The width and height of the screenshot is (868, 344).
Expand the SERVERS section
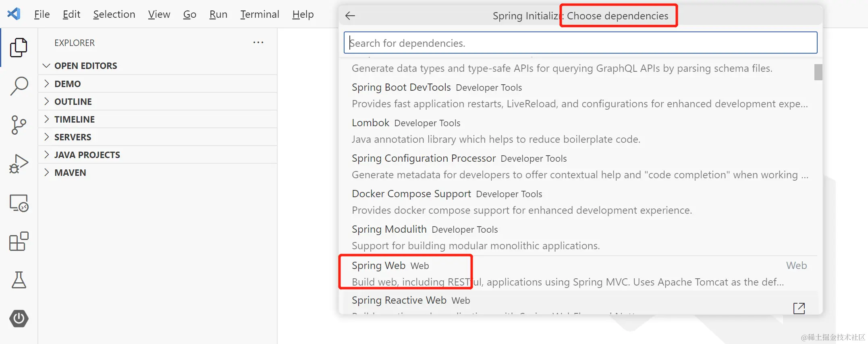click(158, 137)
